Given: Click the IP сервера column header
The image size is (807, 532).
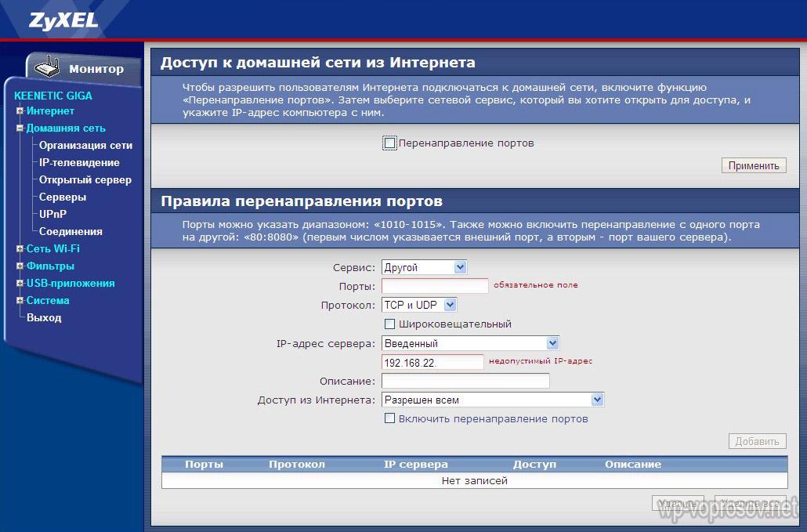Looking at the screenshot, I should point(416,464).
